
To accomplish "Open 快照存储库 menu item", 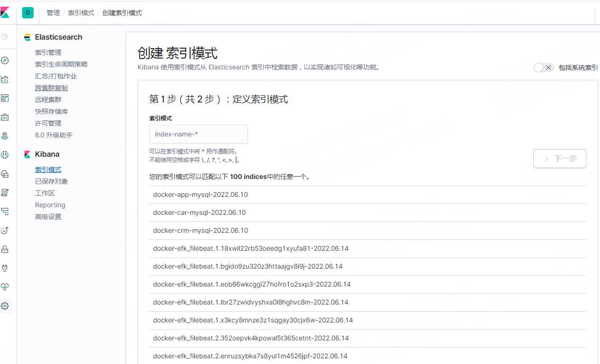I will point(51,111).
